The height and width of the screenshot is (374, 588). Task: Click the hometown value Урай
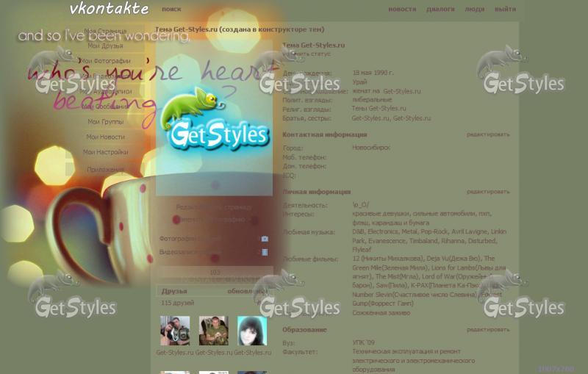point(359,82)
